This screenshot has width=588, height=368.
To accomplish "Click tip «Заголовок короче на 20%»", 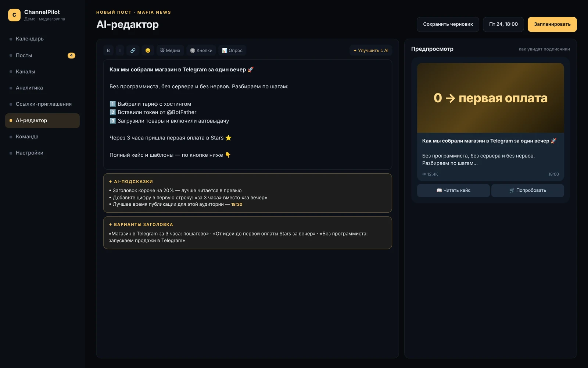I will pyautogui.click(x=175, y=191).
